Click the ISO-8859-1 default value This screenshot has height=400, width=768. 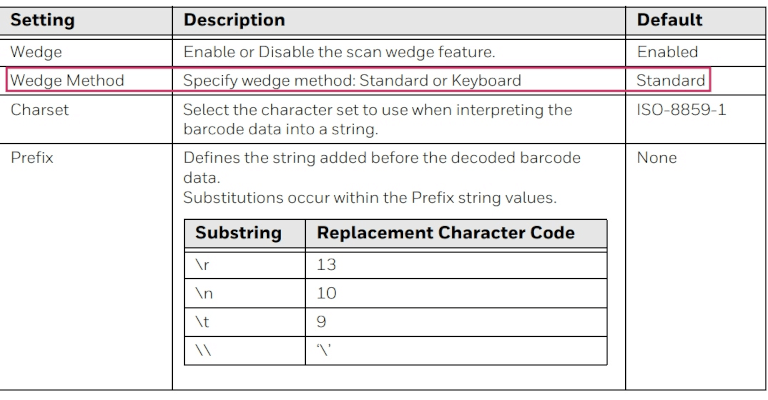tap(681, 110)
